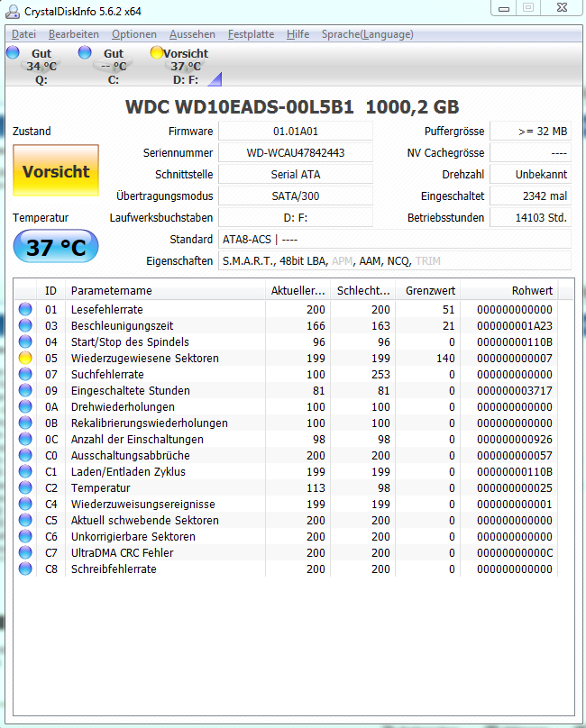Click the Drehzahl field Unbekannt
The height and width of the screenshot is (728, 586).
tap(531, 175)
